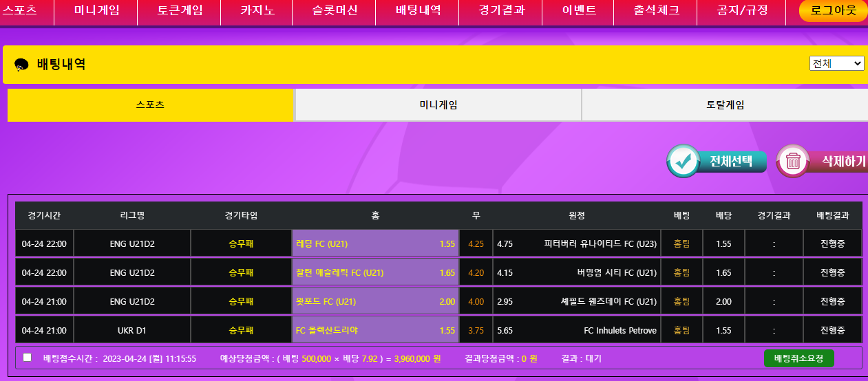Viewport: 868px width, 381px height.
Task: Click the FC 올렉산드리야 home pick cell
Action: (375, 330)
